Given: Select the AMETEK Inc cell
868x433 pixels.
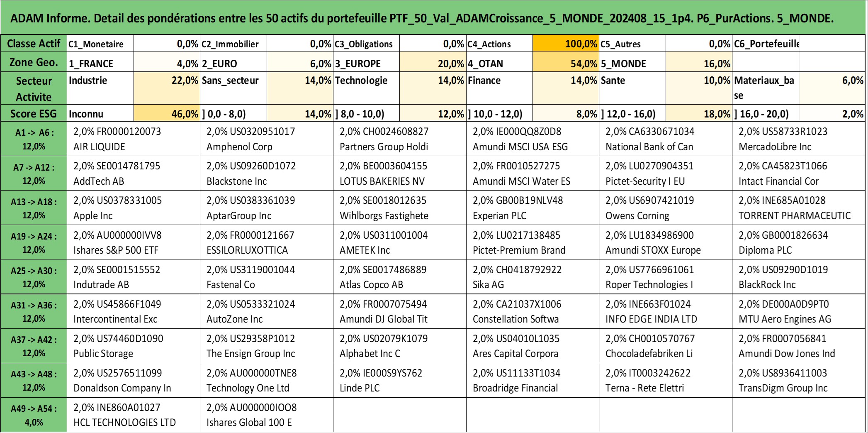Looking at the screenshot, I should [400, 242].
